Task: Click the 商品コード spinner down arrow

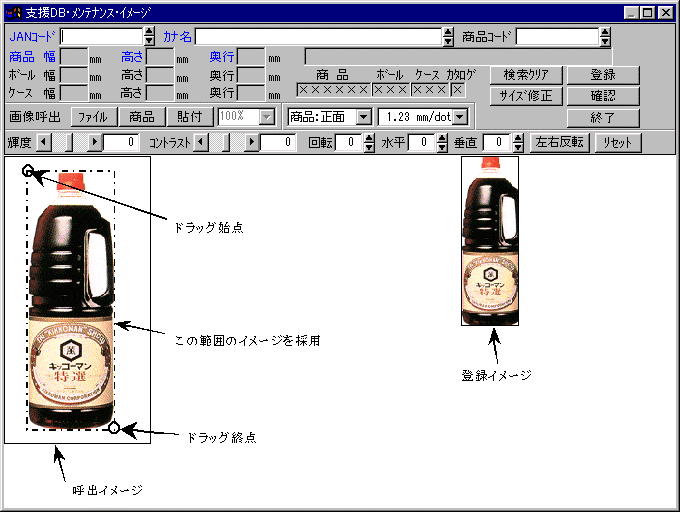Action: pyautogui.click(x=605, y=41)
